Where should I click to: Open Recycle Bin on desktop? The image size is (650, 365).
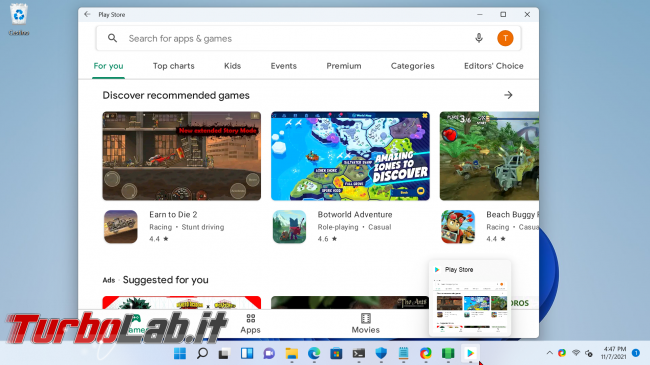[x=19, y=19]
